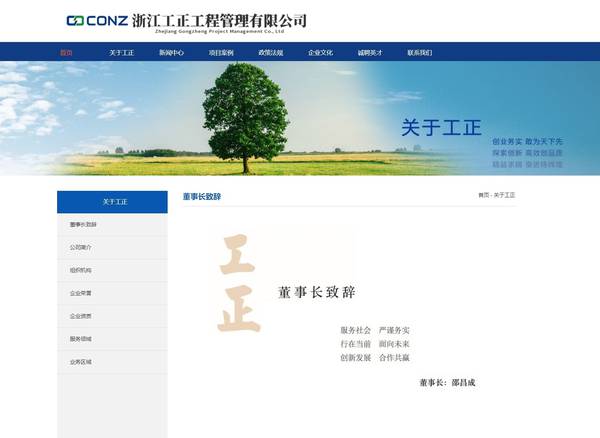Click the 首页 breadcrumb link
The image size is (600, 438).
click(483, 195)
